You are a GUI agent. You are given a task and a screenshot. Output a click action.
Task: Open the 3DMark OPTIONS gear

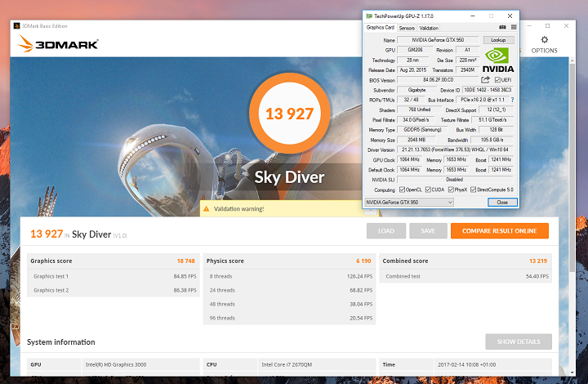coord(544,44)
